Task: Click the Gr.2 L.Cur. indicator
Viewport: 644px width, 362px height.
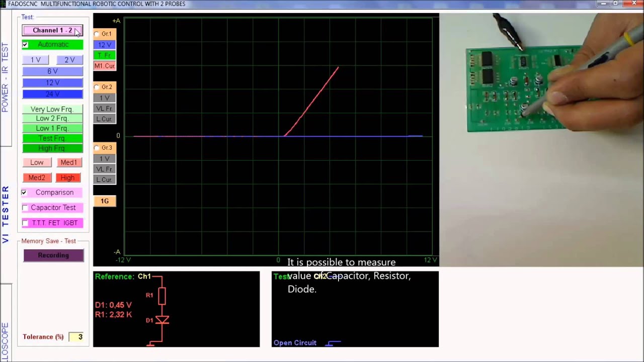Action: point(105,119)
